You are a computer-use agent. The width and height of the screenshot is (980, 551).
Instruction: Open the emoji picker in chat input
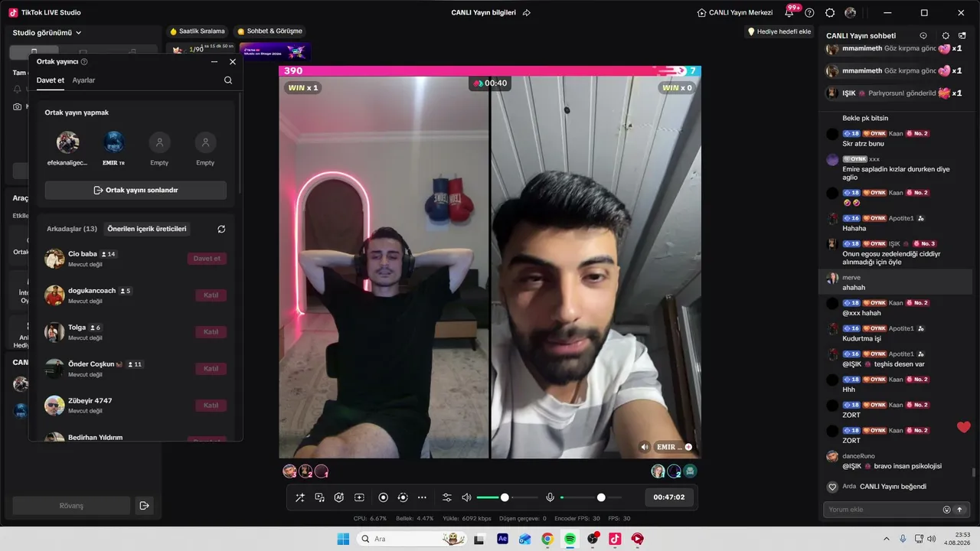946,510
